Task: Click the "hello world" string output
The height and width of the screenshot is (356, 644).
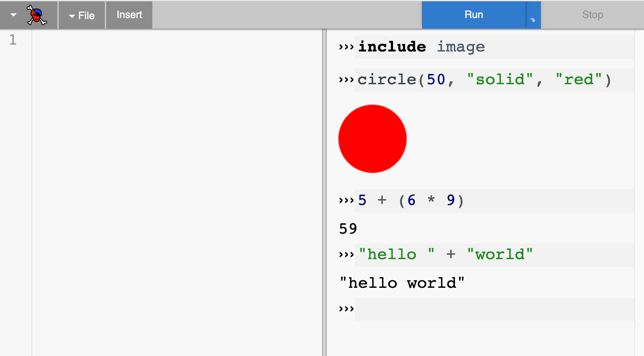Action: tap(402, 283)
